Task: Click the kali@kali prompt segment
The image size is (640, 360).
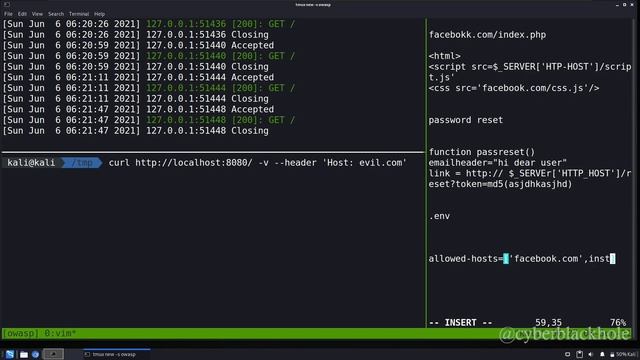Action: point(31,163)
